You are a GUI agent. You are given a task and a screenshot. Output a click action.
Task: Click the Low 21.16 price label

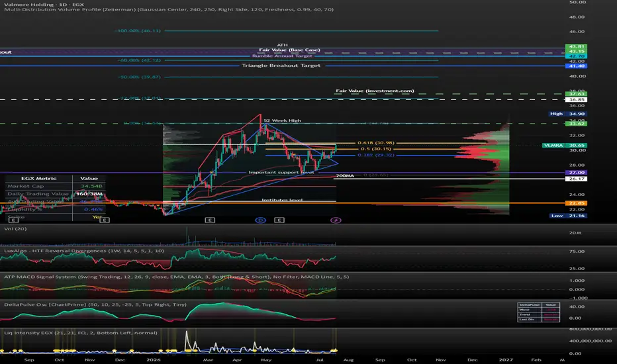[x=567, y=216]
